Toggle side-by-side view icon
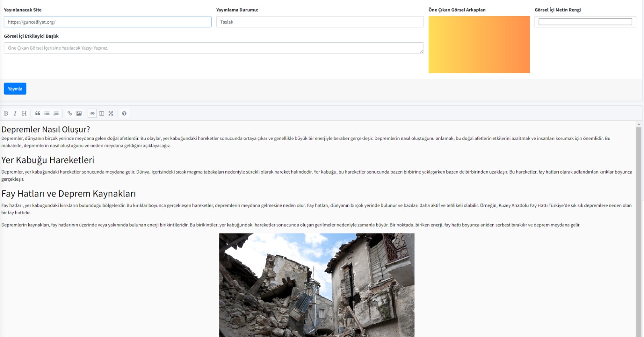Image resolution: width=644 pixels, height=337 pixels. pos(101,114)
